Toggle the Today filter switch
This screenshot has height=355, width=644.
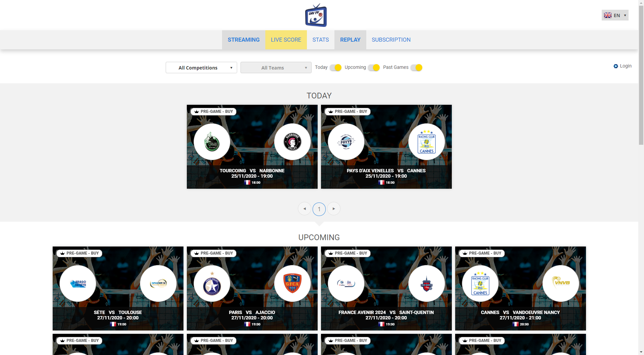point(335,68)
